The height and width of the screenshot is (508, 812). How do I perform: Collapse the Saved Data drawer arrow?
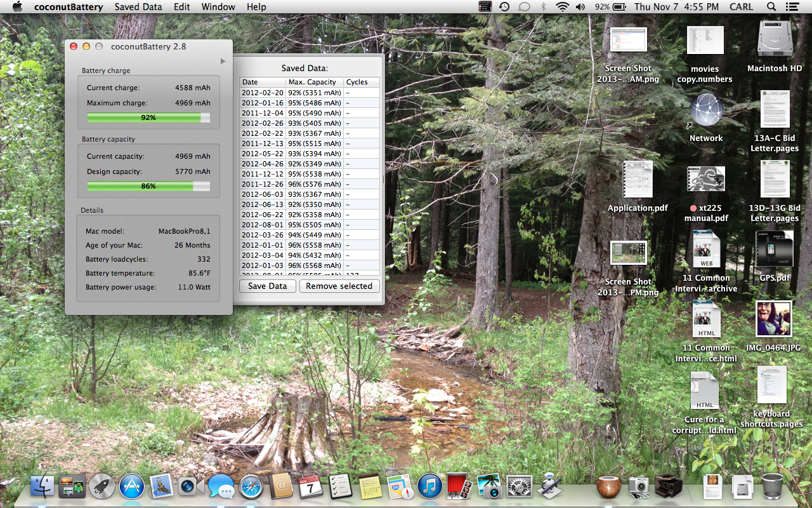pos(223,61)
